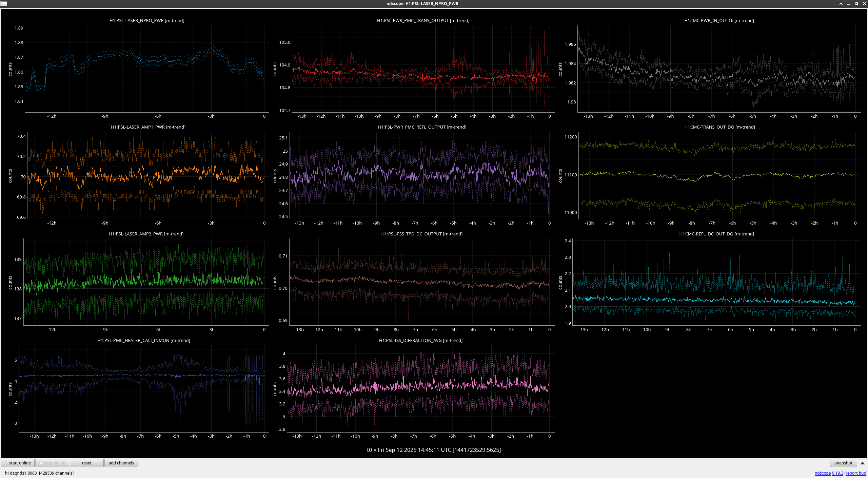Expand the panel with the triangle beside snapshot
The image size is (868, 478).
tap(862, 463)
